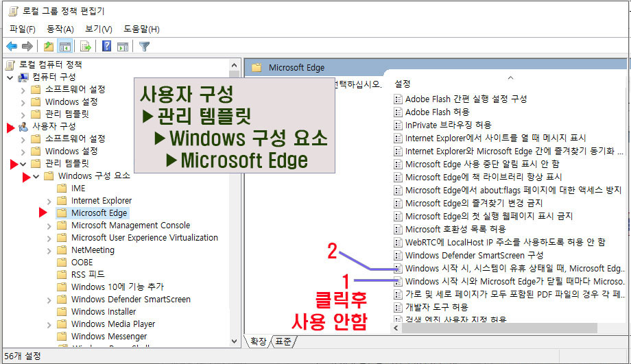Click the Back arrow toolbar icon
This screenshot has width=631, height=364.
click(12, 46)
